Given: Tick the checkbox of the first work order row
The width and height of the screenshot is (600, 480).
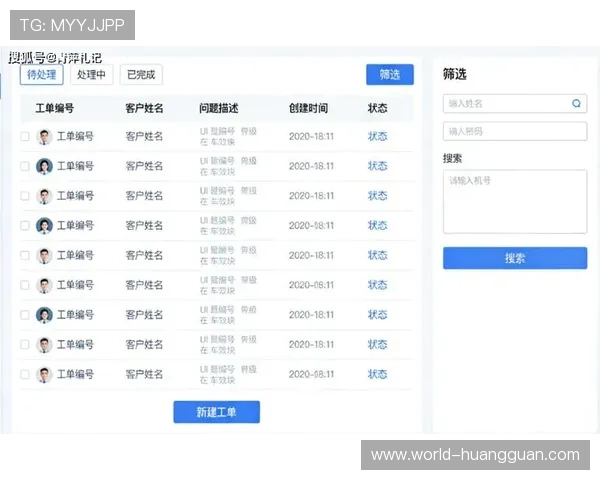Looking at the screenshot, I should [25, 136].
